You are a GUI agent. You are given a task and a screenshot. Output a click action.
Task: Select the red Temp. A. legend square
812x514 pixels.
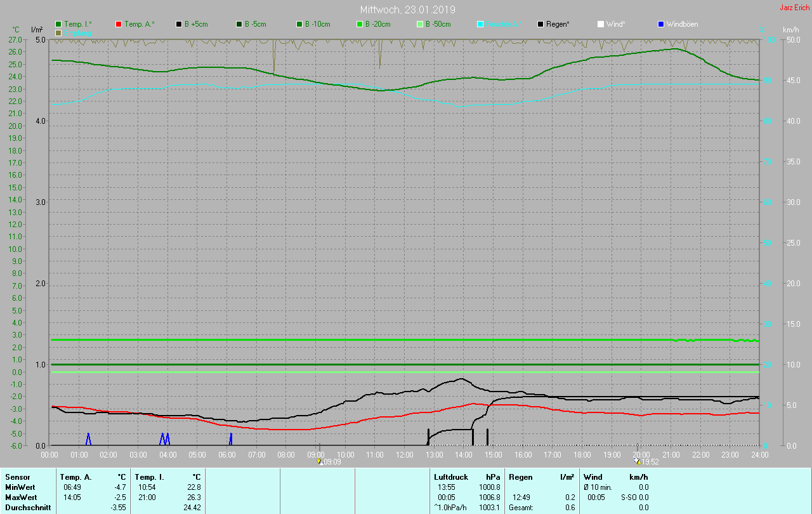pyautogui.click(x=119, y=24)
